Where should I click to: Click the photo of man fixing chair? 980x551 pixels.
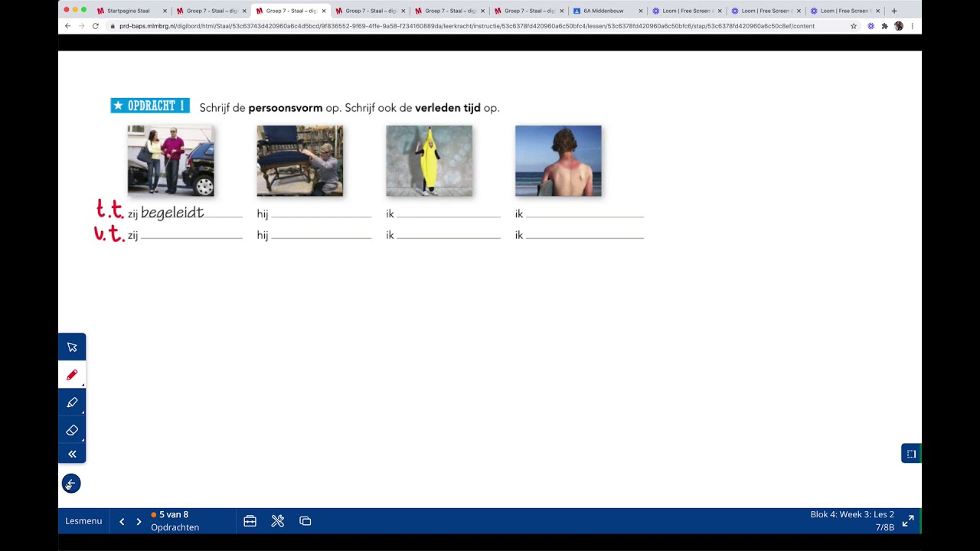pyautogui.click(x=300, y=161)
